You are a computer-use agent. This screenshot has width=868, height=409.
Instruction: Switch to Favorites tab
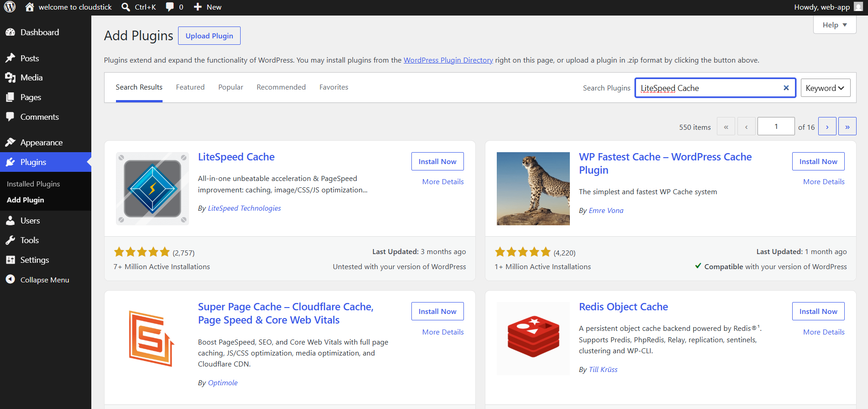334,87
